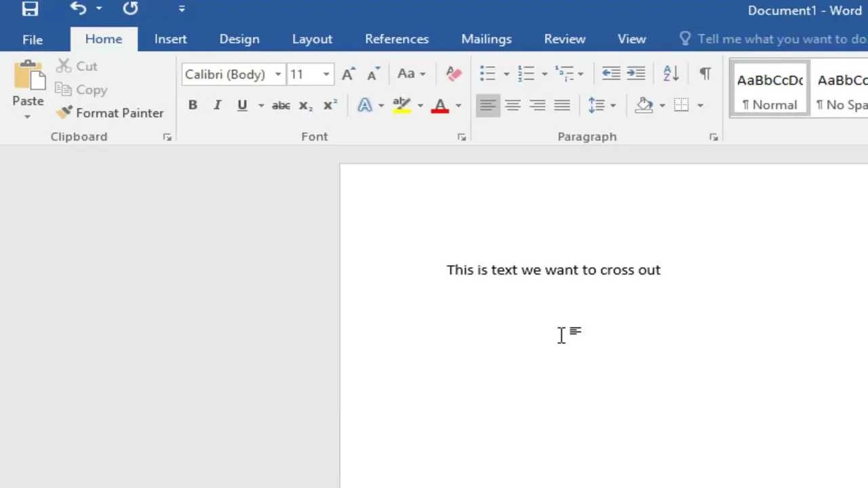Apply Superscript formatting
This screenshot has height=488, width=868.
tap(330, 106)
